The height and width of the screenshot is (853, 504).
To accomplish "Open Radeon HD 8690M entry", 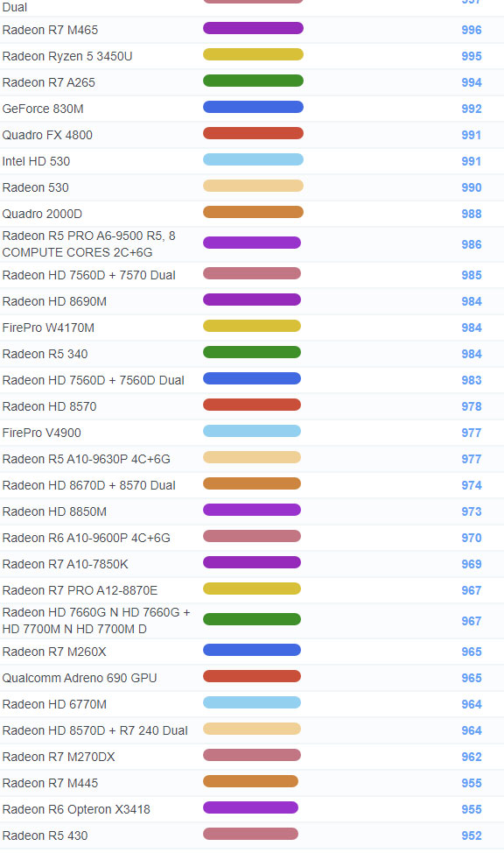I will point(54,301).
